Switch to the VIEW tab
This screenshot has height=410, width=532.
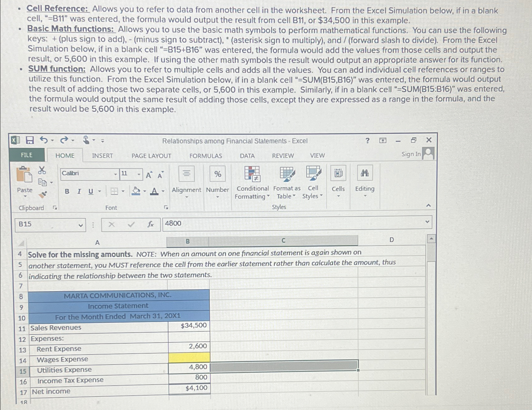(x=318, y=155)
